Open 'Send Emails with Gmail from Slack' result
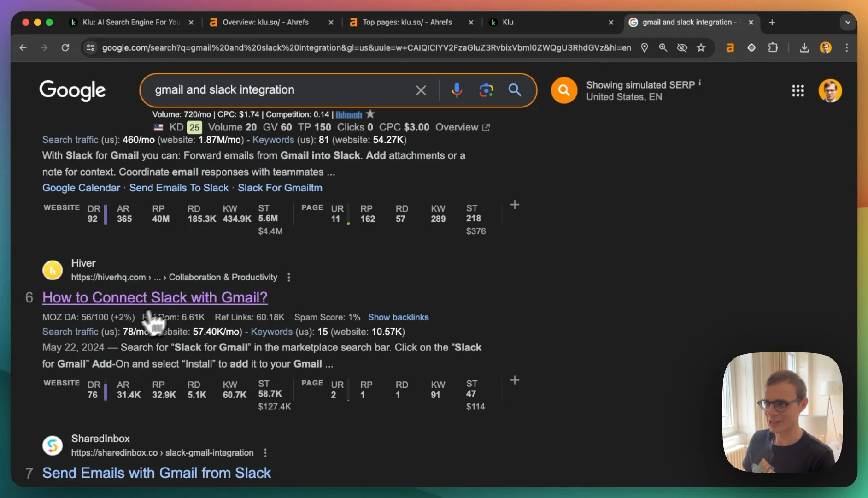Viewport: 868px width, 498px height. coord(157,473)
